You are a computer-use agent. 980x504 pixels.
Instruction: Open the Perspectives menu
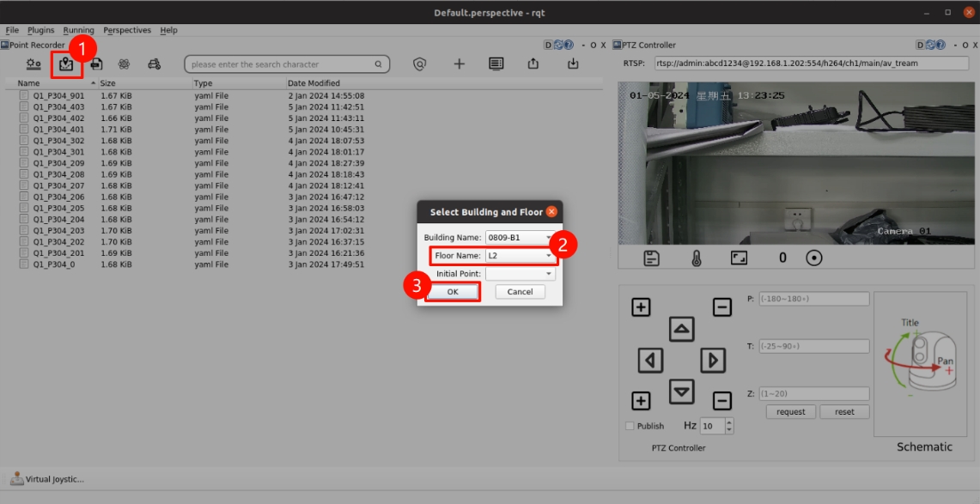click(127, 30)
